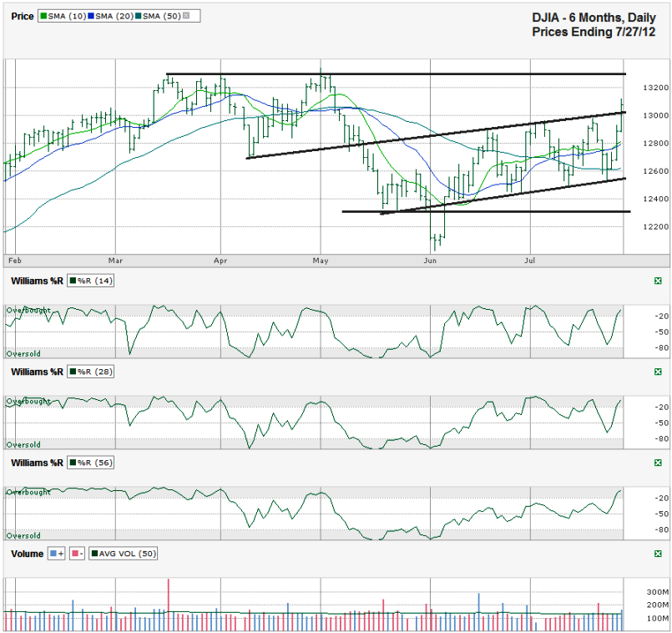Click the tallest red volume bar in March
Viewport: 672px width, 633px height.
169,605
